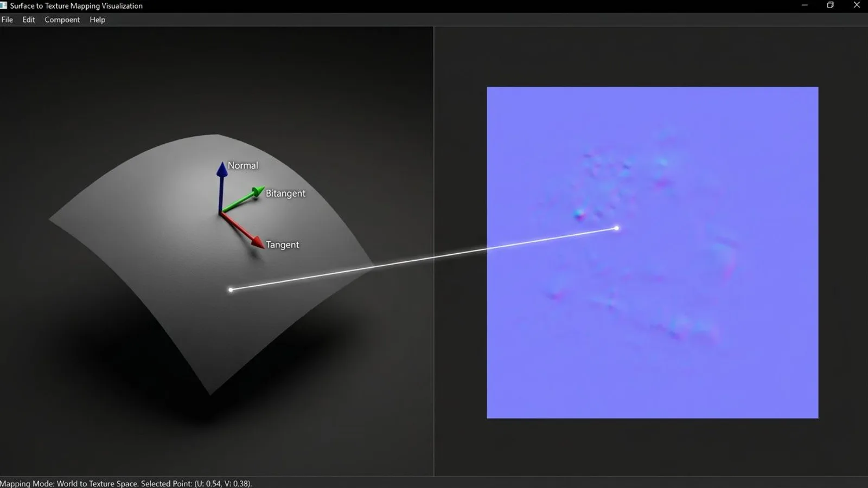Screen dimensions: 868x488
Task: Click the Mapping Mode status bar text
Action: (x=126, y=483)
